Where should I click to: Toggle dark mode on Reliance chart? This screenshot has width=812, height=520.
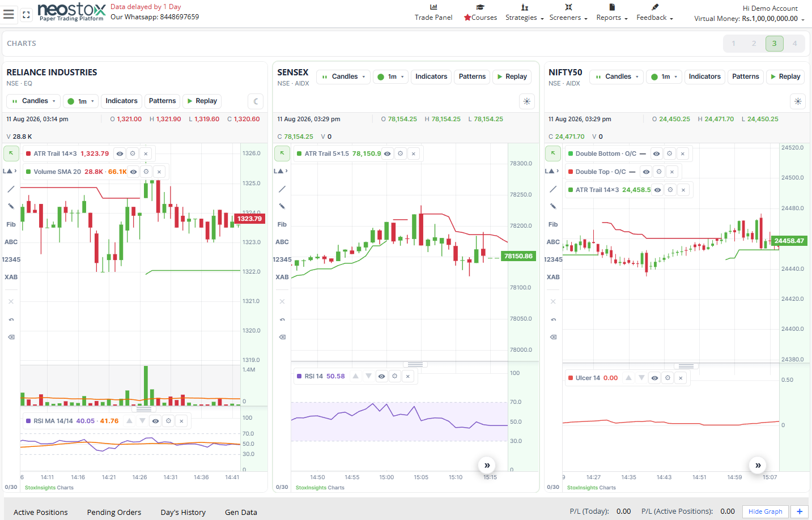point(256,101)
